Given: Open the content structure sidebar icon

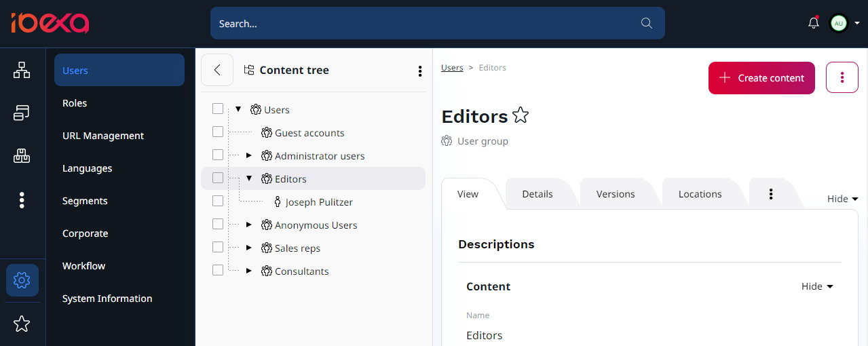Looking at the screenshot, I should (22, 70).
